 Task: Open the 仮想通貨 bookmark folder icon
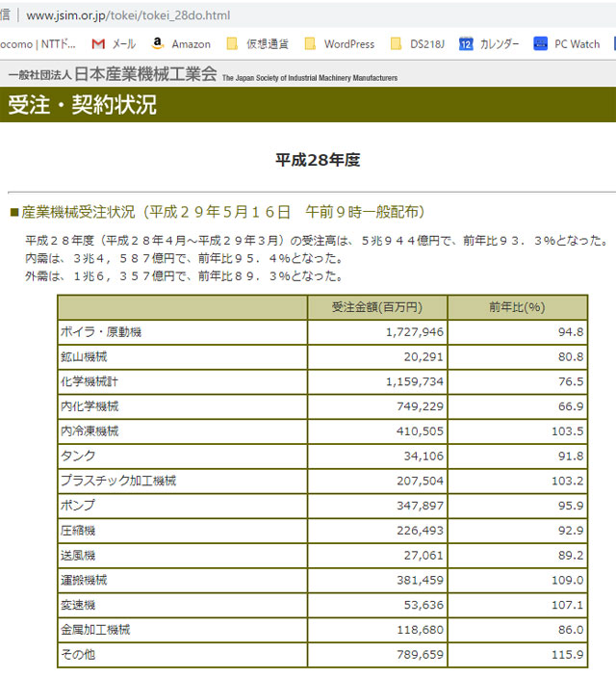tap(232, 43)
